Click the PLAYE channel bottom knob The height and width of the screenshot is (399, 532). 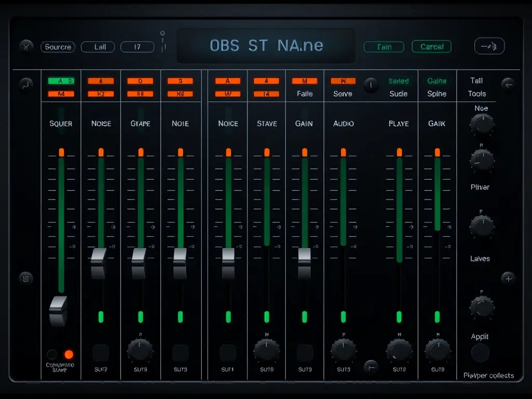tap(399, 351)
